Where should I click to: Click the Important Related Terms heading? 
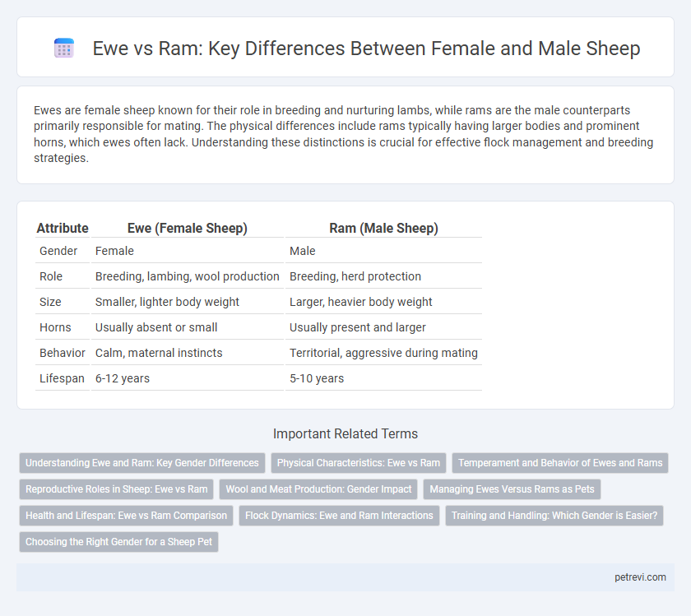tap(345, 433)
